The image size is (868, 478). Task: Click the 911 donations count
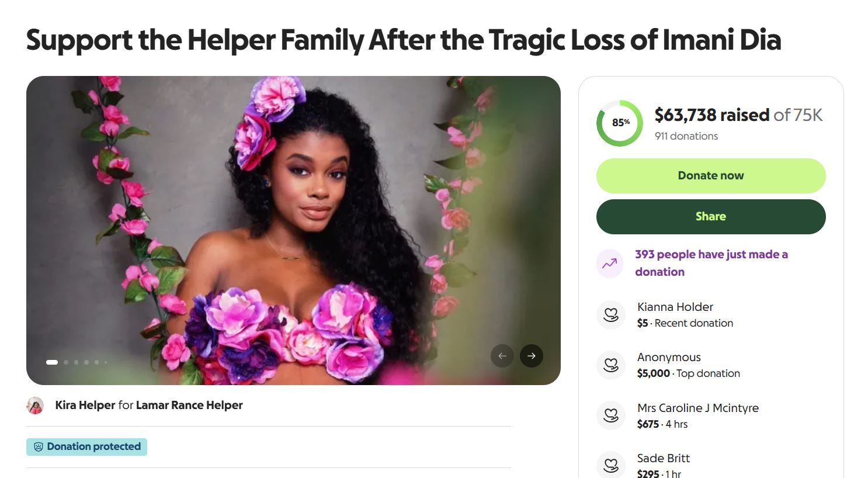pos(686,136)
